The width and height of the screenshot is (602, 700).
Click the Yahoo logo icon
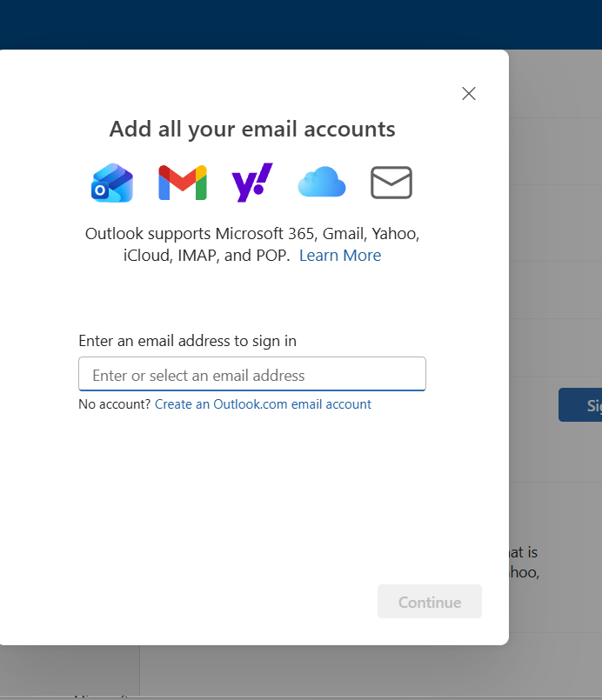point(252,182)
